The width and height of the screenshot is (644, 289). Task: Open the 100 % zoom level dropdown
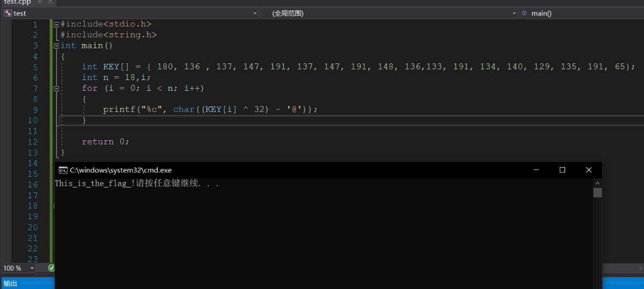[x=19, y=268]
